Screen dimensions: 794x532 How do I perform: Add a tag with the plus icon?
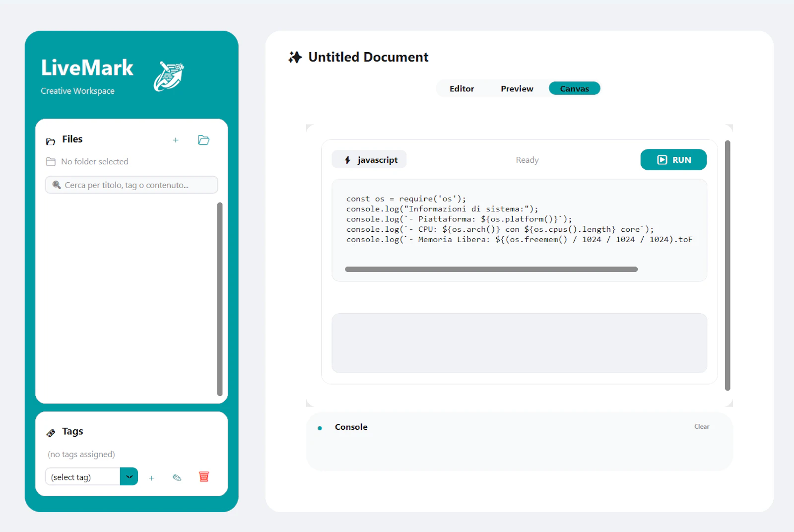pyautogui.click(x=151, y=478)
